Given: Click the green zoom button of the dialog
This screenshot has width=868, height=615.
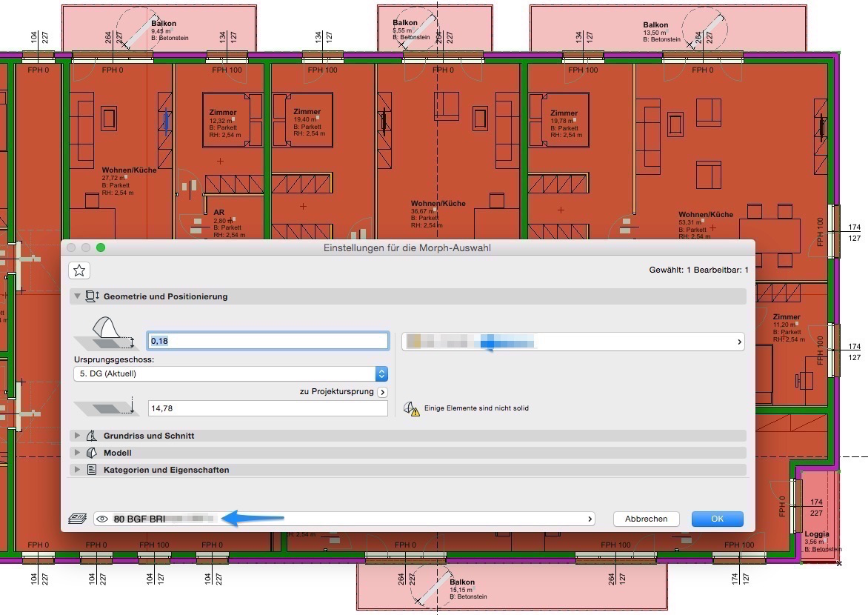Looking at the screenshot, I should pyautogui.click(x=101, y=247).
